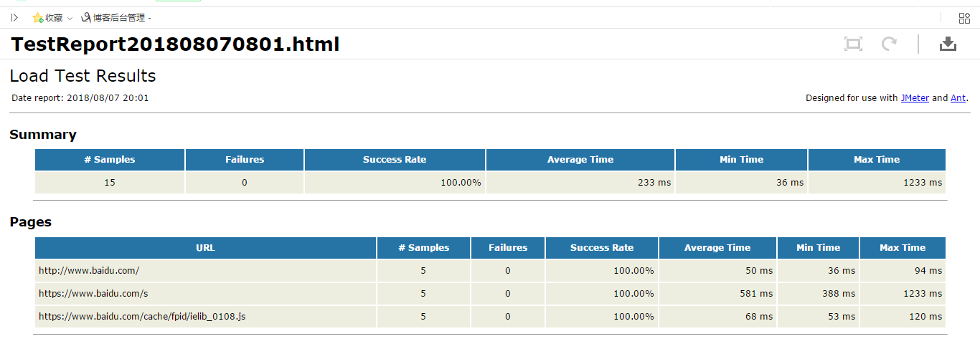The height and width of the screenshot is (354, 980).
Task: Open the extensions grid icon
Action: (x=964, y=18)
